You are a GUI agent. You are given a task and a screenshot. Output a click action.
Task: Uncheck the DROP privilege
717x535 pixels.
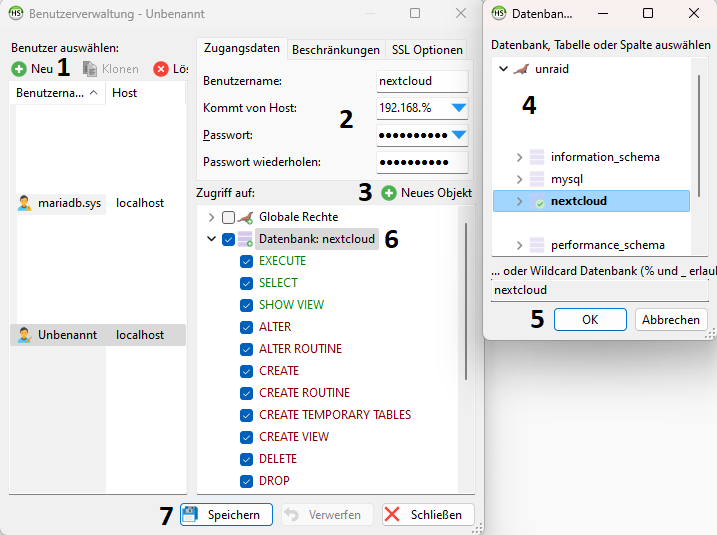(x=246, y=481)
